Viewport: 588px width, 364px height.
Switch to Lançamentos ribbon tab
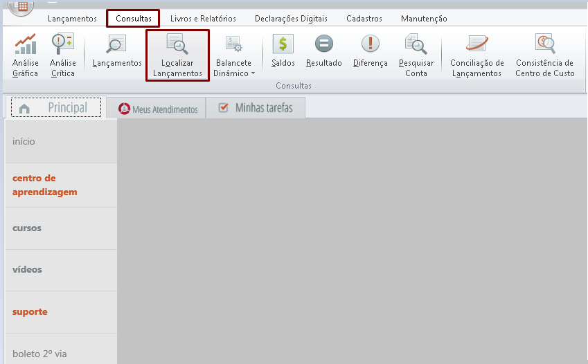(x=73, y=19)
